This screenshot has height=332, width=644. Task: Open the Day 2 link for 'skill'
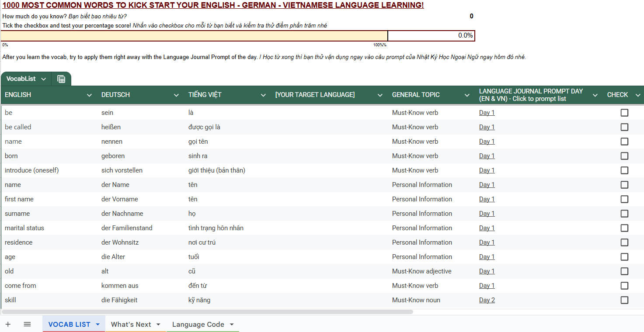[487, 300]
